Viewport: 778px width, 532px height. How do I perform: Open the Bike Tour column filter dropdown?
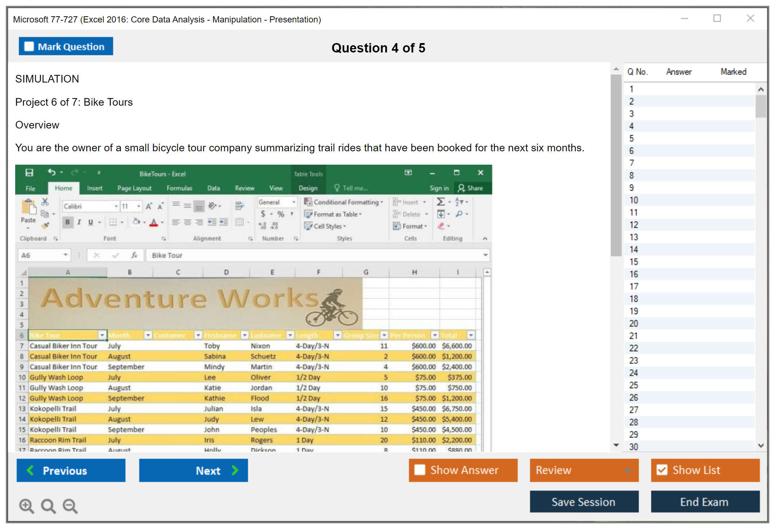pyautogui.click(x=102, y=335)
